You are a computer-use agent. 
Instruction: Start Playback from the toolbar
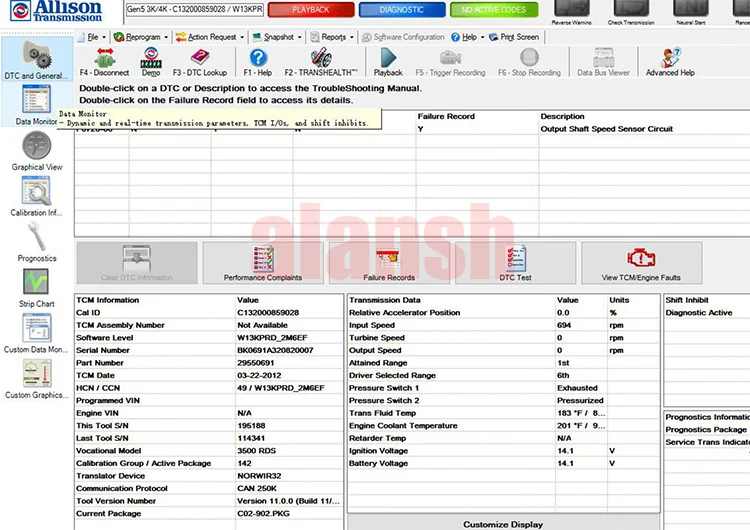point(388,62)
